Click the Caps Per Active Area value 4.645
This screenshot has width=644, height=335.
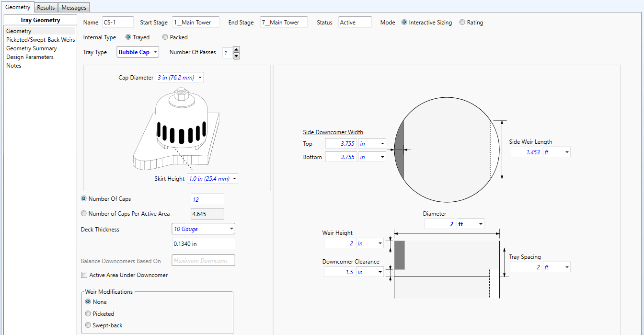[207, 214]
